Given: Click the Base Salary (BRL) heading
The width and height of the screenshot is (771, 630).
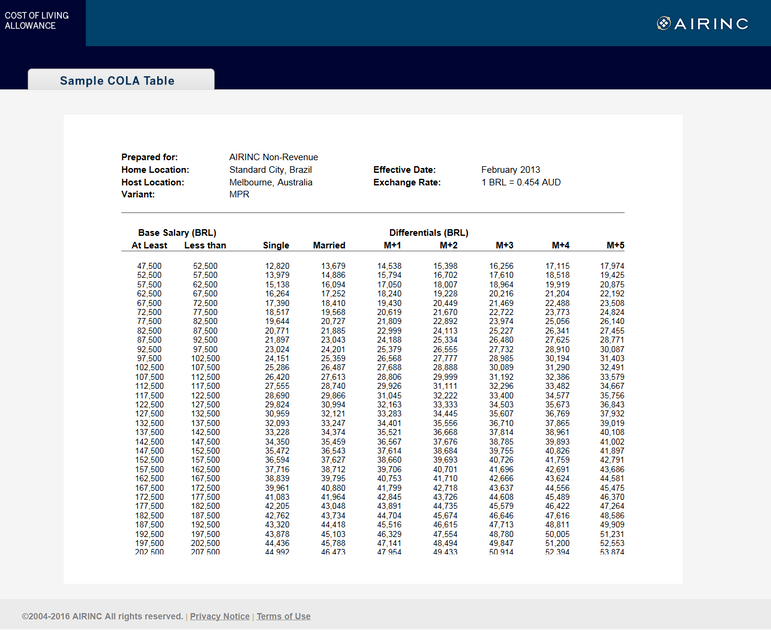Looking at the screenshot, I should [177, 233].
